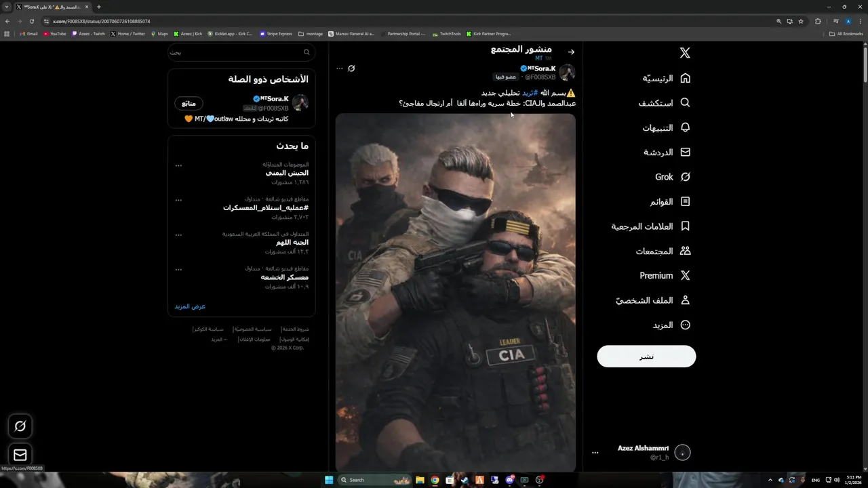Click the browser reload button
Viewport: 868px width, 488px height.
coord(31,21)
